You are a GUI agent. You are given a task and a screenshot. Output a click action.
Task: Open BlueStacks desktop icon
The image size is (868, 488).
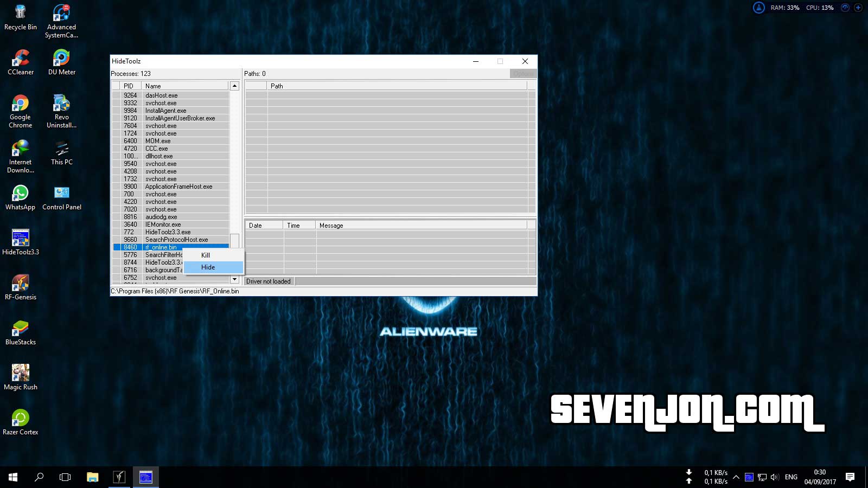coord(21,332)
